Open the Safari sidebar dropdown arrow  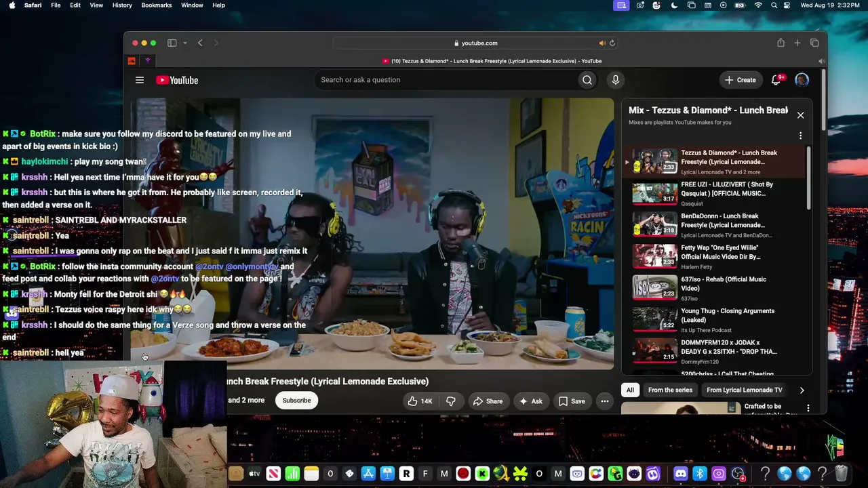pos(184,43)
